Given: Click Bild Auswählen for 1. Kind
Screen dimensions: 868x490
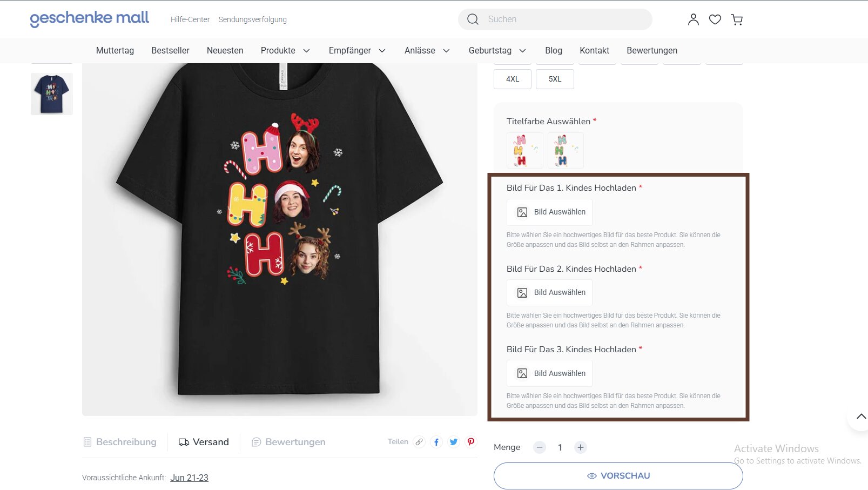Looking at the screenshot, I should pos(549,212).
